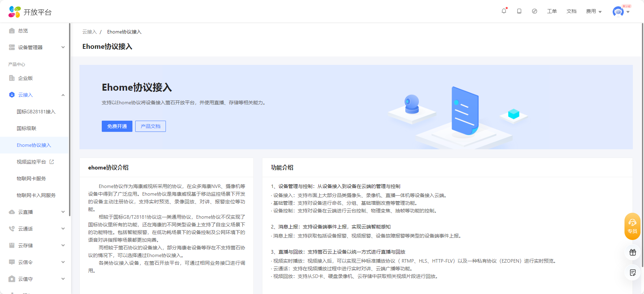The height and width of the screenshot is (294, 644).
Task: Click the banner title Ehome协议接入
Action: click(137, 88)
